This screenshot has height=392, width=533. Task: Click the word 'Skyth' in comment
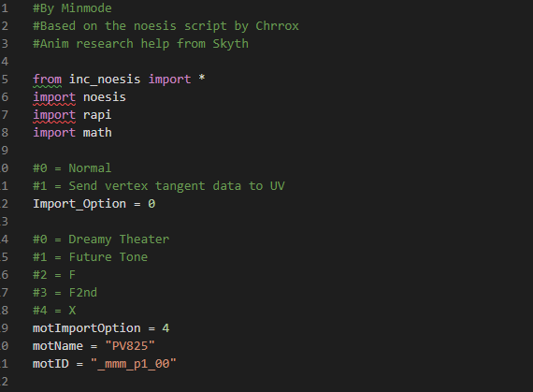pyautogui.click(x=230, y=44)
